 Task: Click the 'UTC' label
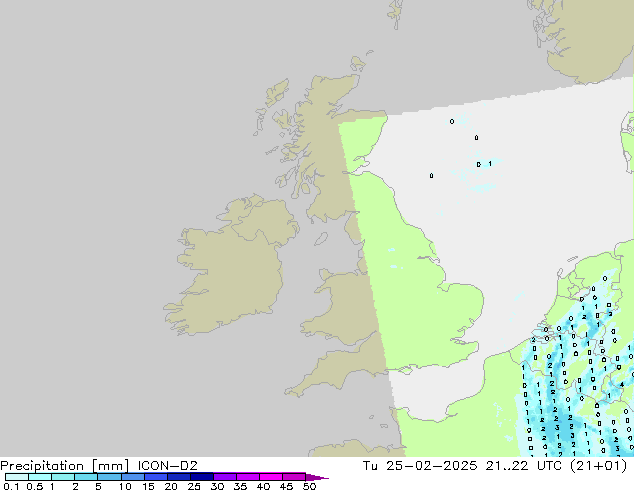coord(549,466)
